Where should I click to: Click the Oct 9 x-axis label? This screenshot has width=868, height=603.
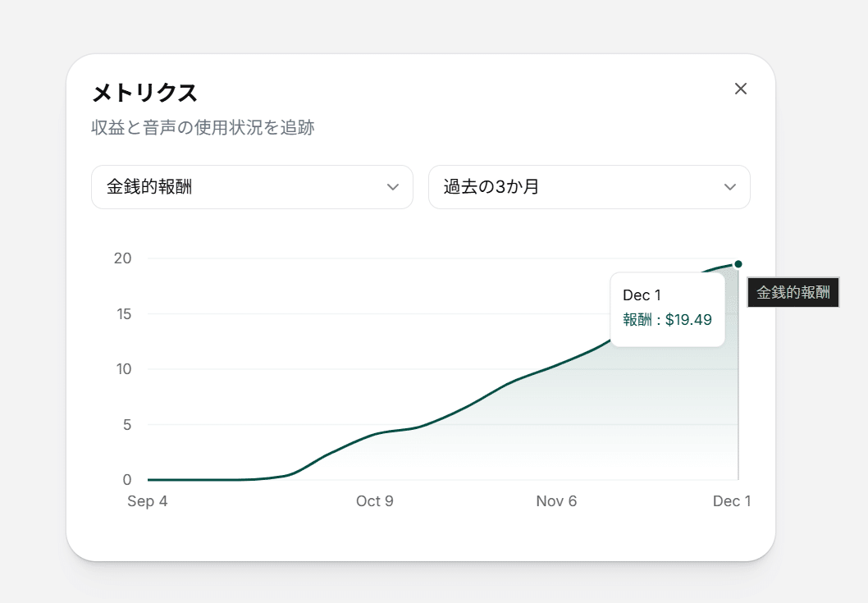pyautogui.click(x=375, y=501)
